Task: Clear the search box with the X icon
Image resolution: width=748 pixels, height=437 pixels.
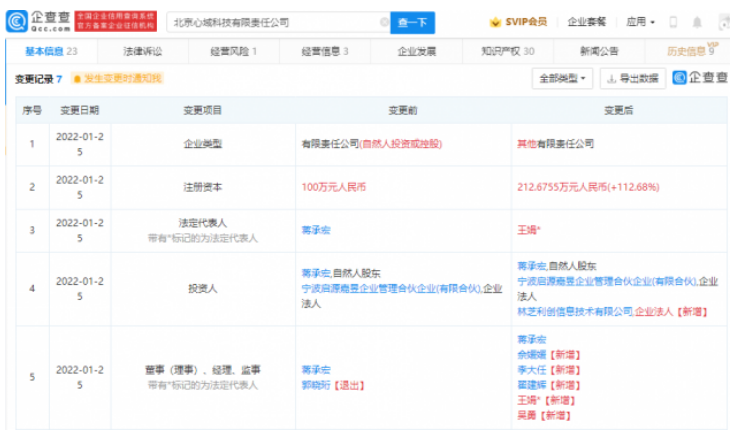Action: pyautogui.click(x=384, y=22)
